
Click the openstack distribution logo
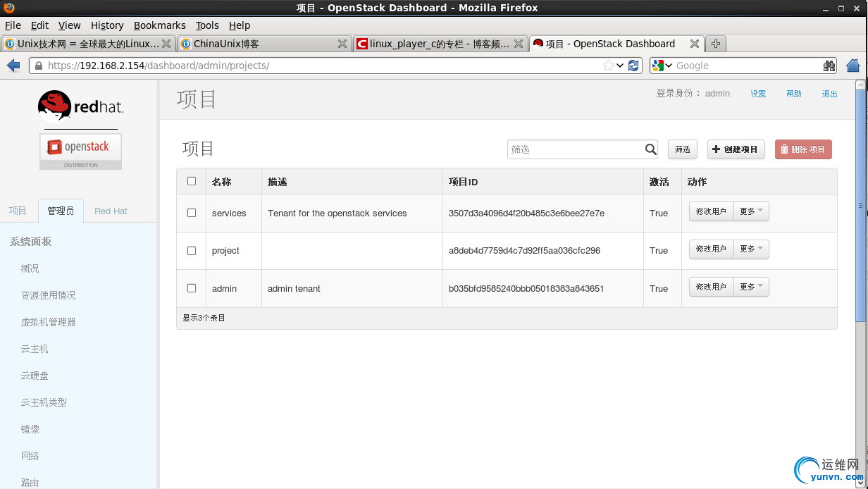tap(80, 151)
